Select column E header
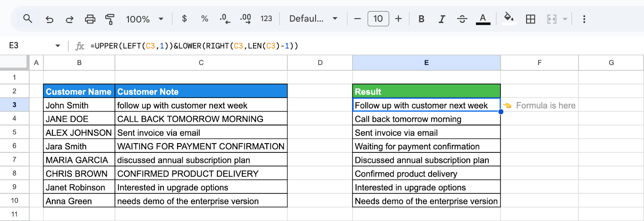 426,63
